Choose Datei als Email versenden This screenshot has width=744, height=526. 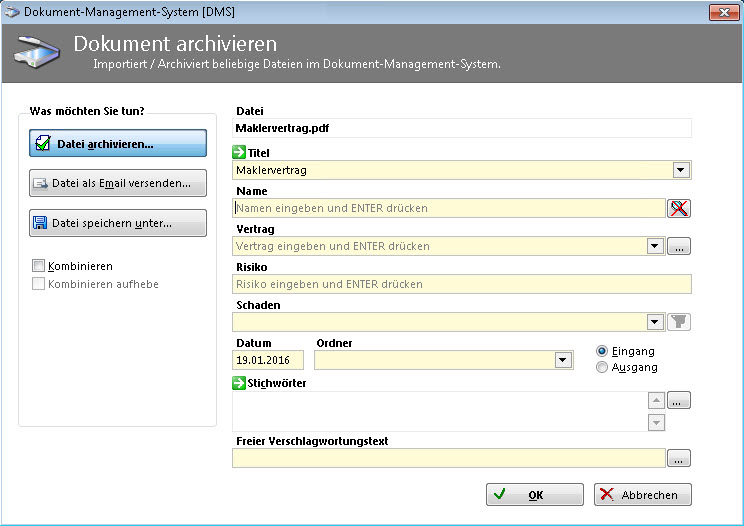pyautogui.click(x=118, y=183)
